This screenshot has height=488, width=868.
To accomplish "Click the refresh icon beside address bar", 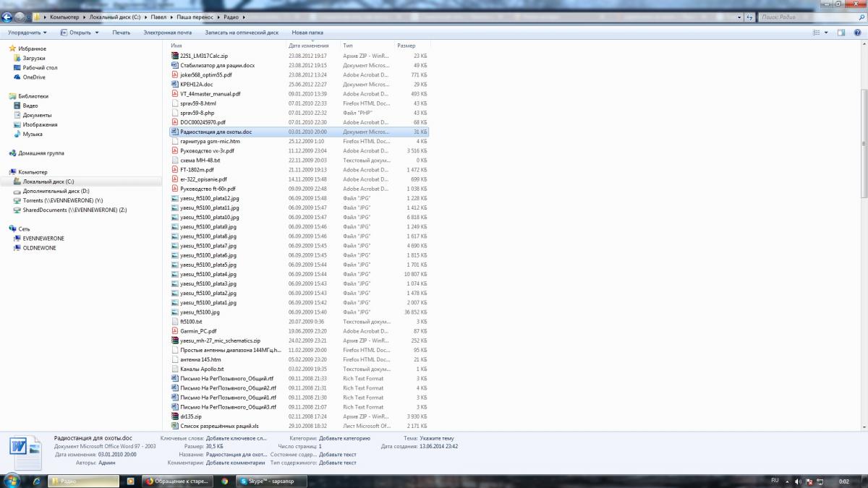I will (x=750, y=17).
